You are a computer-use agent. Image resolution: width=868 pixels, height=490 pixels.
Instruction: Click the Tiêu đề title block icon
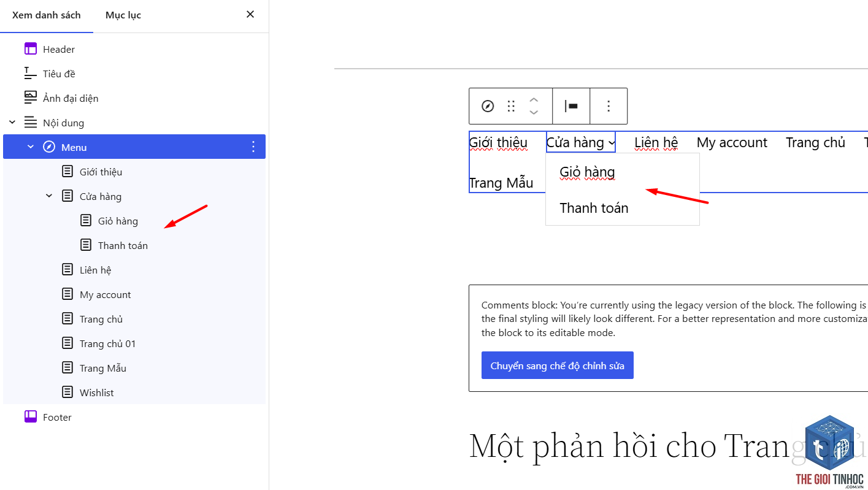31,74
